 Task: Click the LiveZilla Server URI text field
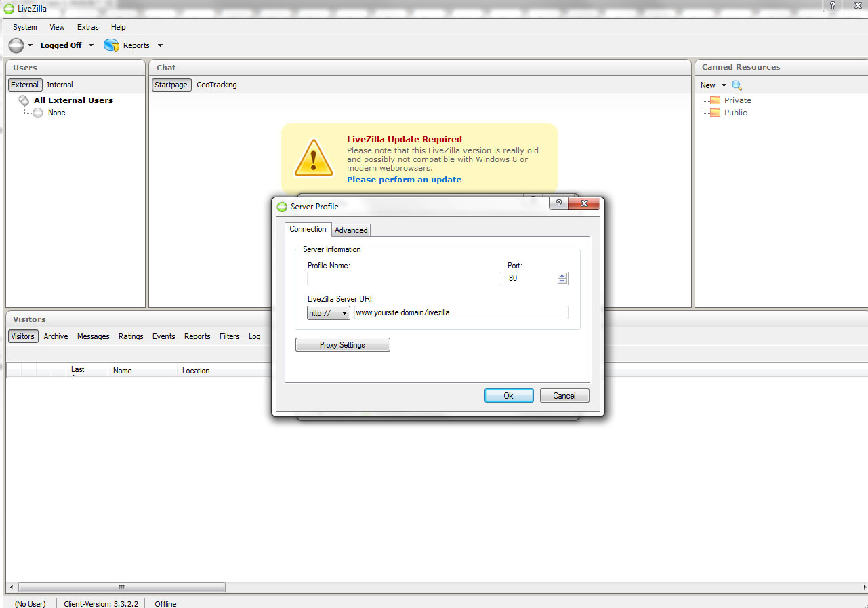[461, 312]
